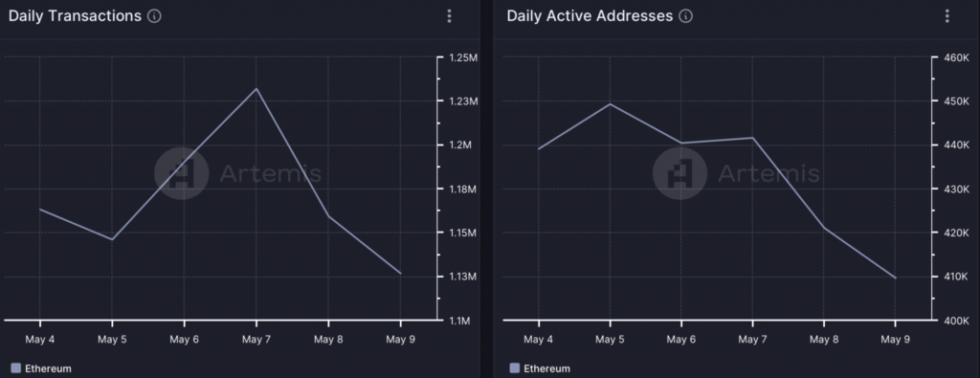Click the 1.25M y-axis label in Daily Transactions
980x378 pixels.
463,57
